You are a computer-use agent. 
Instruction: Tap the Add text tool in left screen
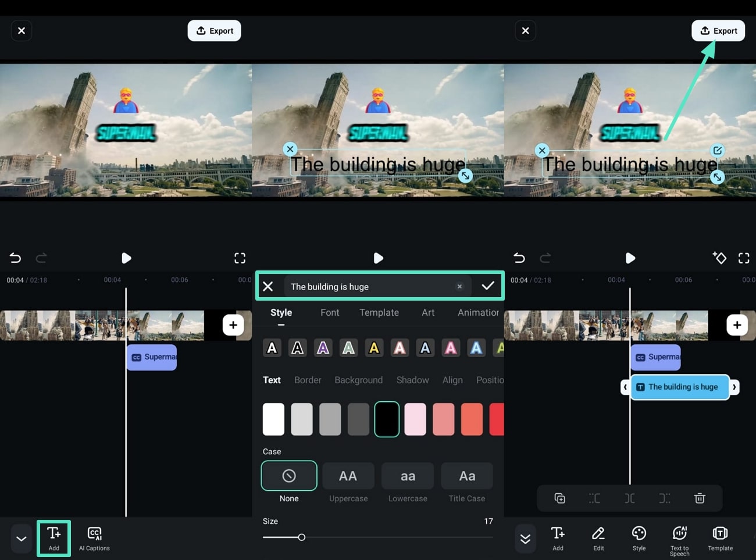point(54,538)
